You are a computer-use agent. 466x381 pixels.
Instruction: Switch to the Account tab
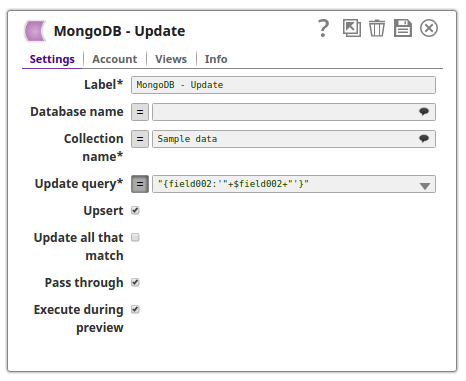[x=115, y=59]
